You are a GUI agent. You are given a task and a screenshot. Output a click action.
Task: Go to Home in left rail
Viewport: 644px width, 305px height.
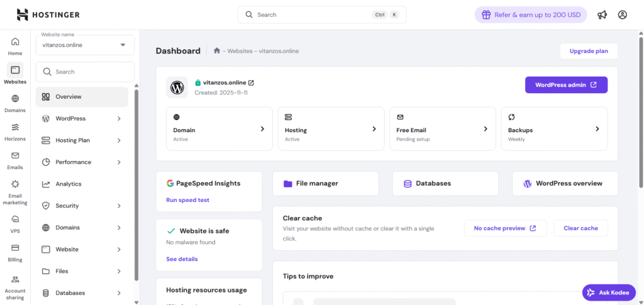click(15, 47)
